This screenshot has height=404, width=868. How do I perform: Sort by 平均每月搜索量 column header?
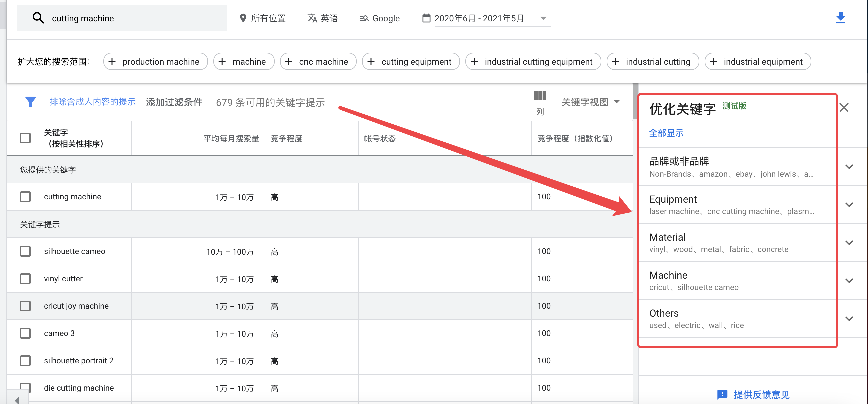[x=231, y=138]
